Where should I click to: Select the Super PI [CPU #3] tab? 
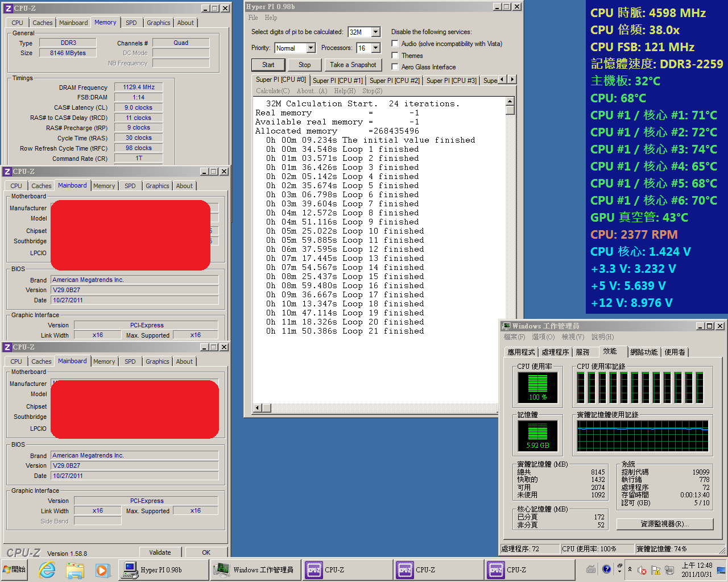[452, 81]
